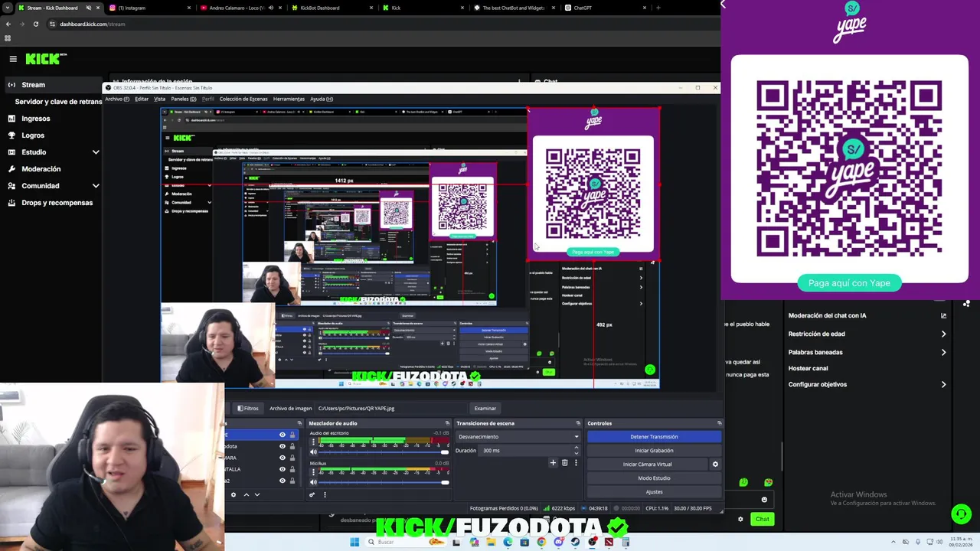Open Chrome from the taskbar

(541, 542)
